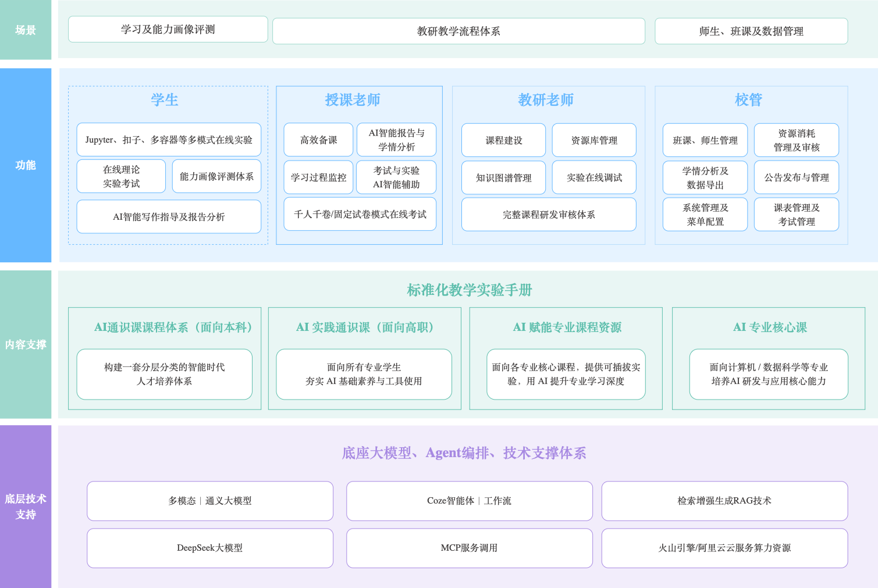This screenshot has width=878, height=588.
Task: Select AI 专业核心课 card title
Action: [x=769, y=327]
